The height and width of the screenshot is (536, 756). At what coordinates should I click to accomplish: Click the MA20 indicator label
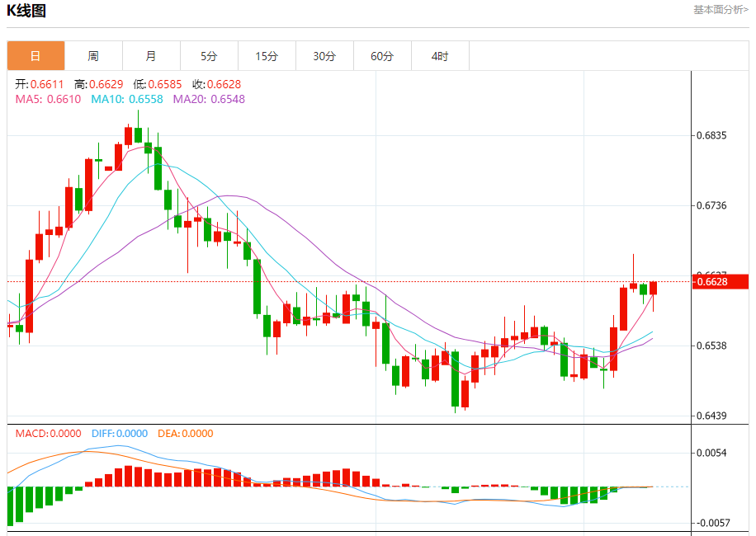click(209, 99)
